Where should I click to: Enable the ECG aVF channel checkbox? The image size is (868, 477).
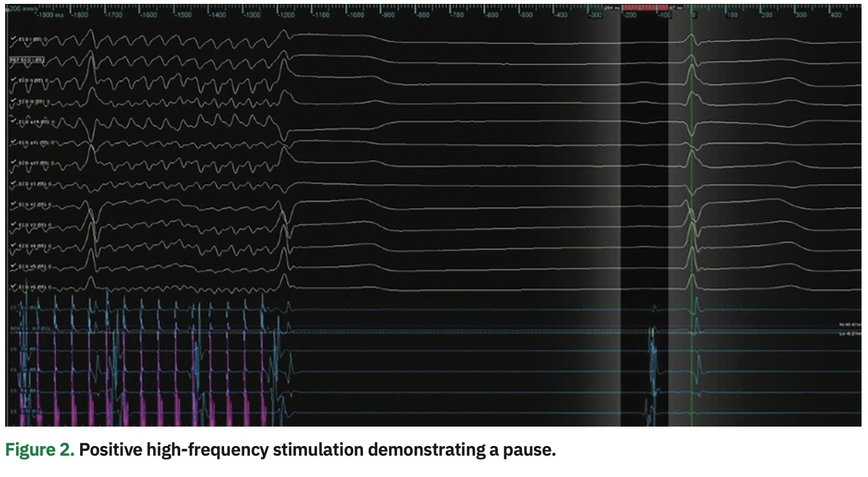(13, 163)
